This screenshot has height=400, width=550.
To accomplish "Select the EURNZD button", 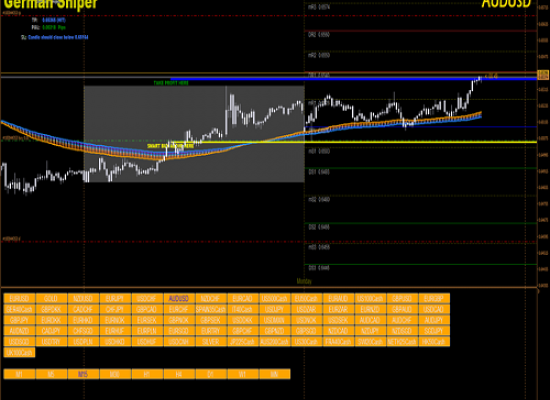I will click(370, 309).
